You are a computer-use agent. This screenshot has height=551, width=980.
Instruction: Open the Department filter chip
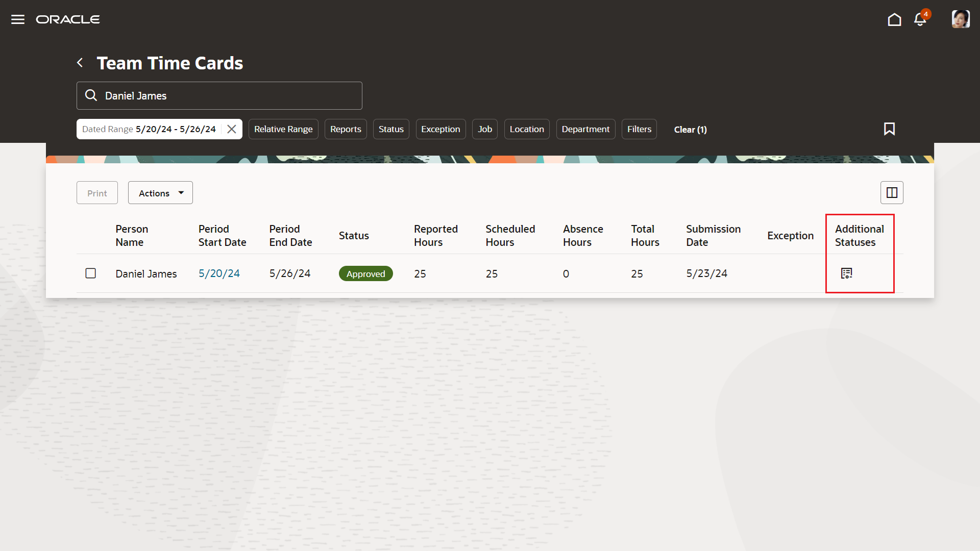[585, 129]
